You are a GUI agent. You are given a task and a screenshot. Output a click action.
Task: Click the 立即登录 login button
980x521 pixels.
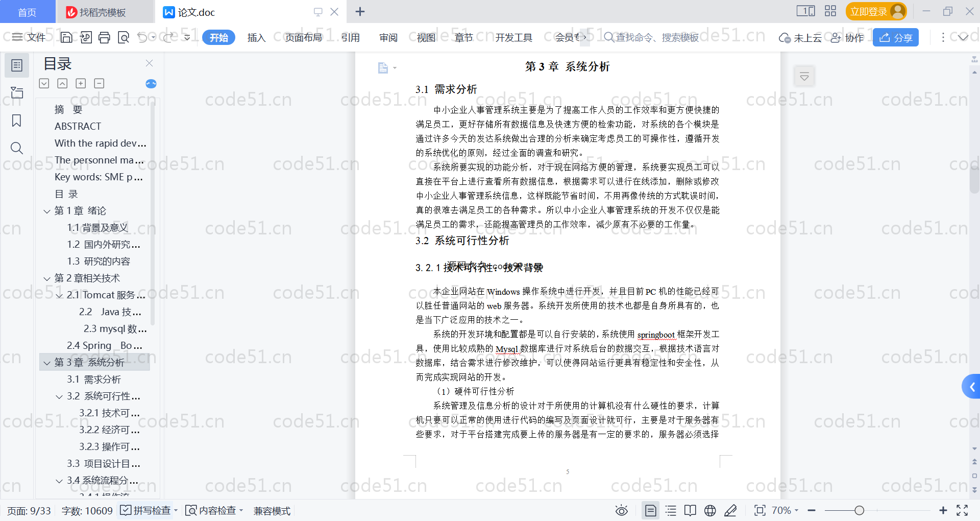876,11
